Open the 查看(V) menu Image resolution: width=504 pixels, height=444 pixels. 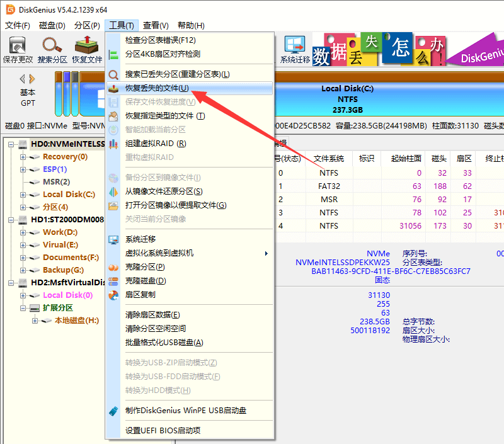pos(156,25)
